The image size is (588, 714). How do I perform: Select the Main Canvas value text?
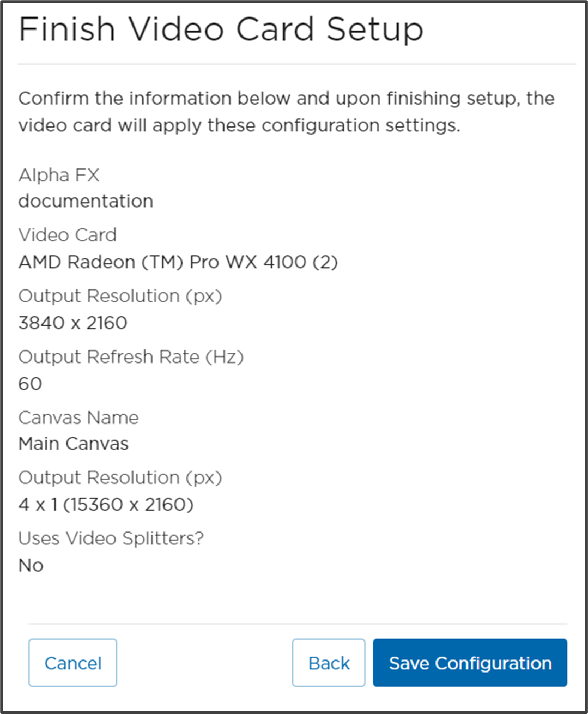(74, 444)
